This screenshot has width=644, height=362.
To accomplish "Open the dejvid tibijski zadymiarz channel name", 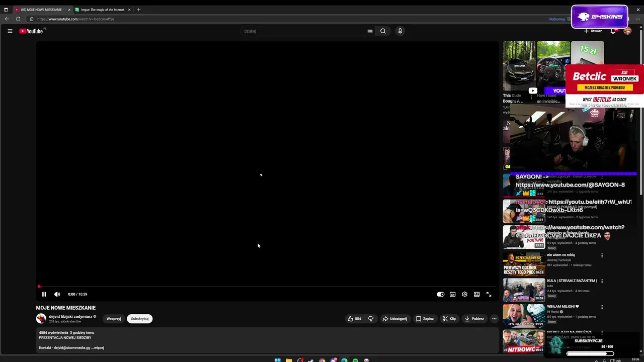I will pyautogui.click(x=70, y=317).
